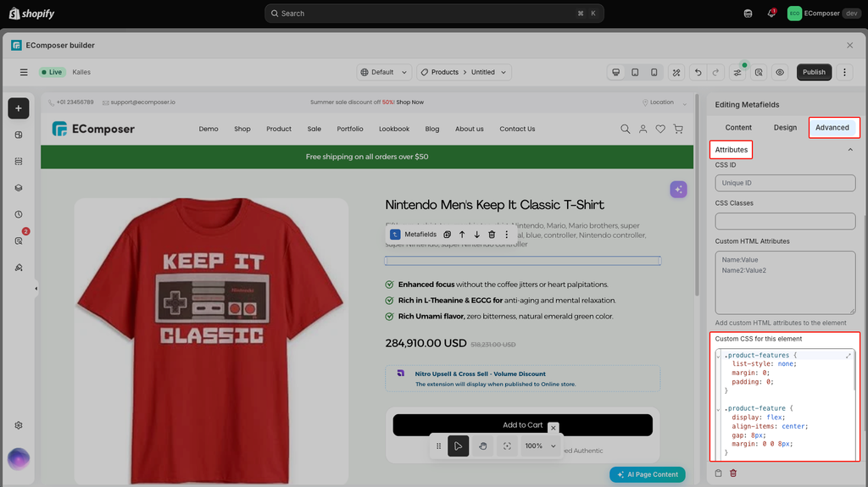Open the Products > Untitled template dropdown

pyautogui.click(x=464, y=72)
